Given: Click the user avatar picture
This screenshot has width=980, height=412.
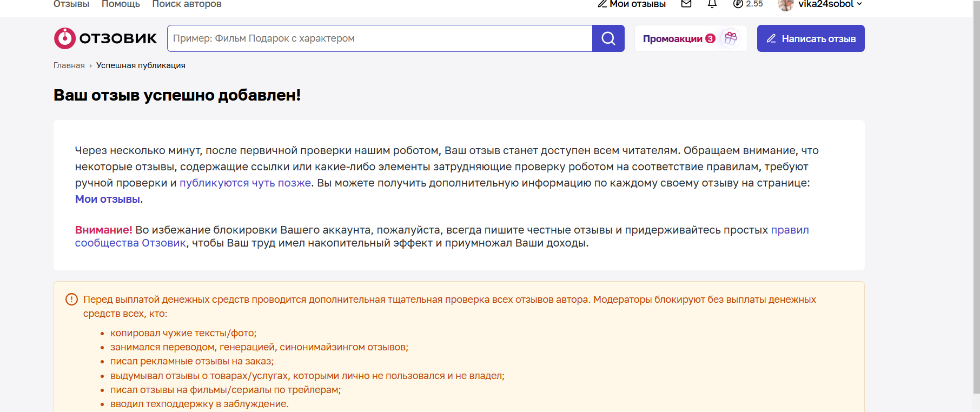Looking at the screenshot, I should (785, 4).
